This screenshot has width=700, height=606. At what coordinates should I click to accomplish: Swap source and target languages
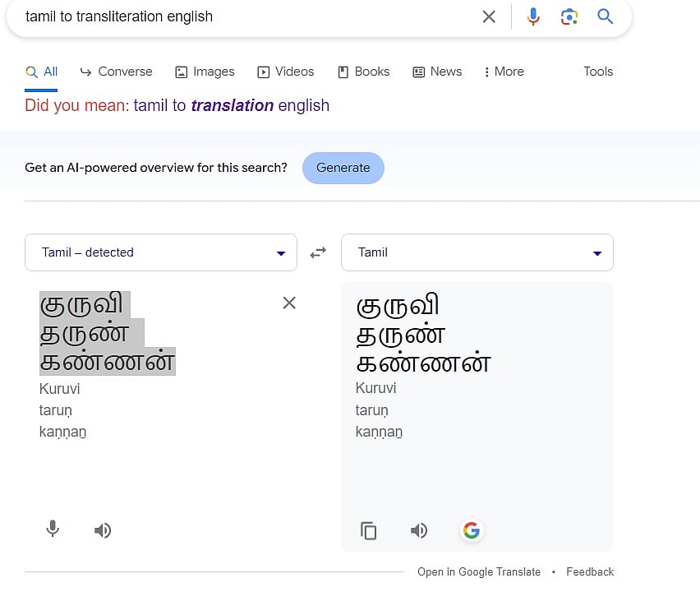pos(318,253)
